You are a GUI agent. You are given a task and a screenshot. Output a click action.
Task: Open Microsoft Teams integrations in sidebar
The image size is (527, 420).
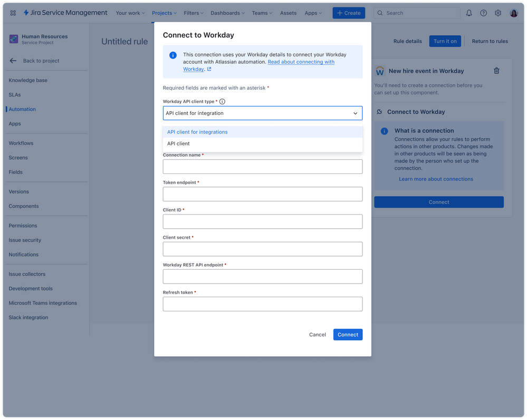click(43, 303)
